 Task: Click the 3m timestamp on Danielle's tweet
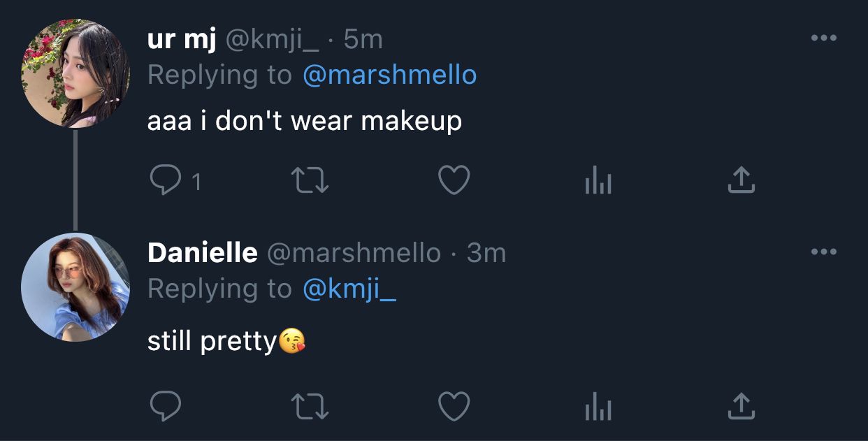[486, 252]
